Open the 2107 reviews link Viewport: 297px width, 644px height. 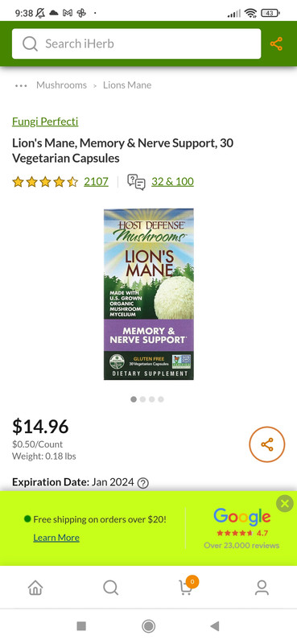pyautogui.click(x=96, y=182)
